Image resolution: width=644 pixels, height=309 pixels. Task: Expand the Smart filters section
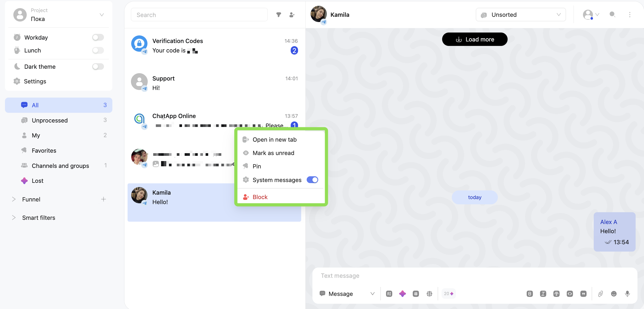point(14,218)
